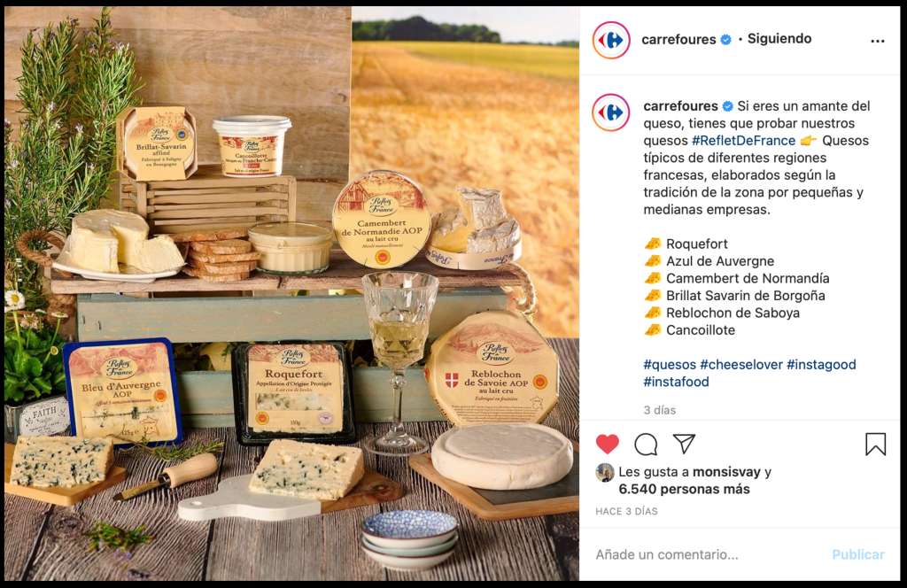Share post via paper plane icon
The height and width of the screenshot is (588, 907).
684,444
